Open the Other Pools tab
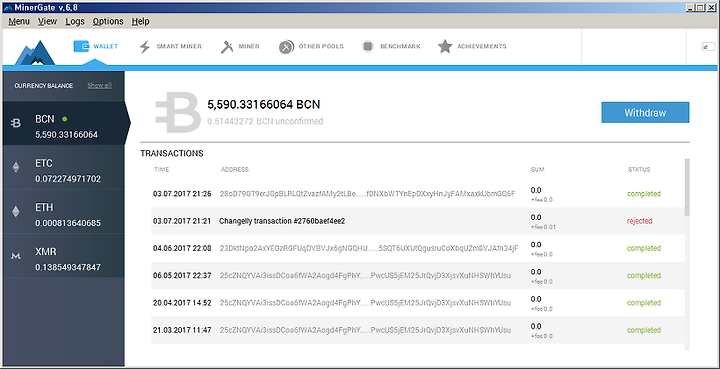The width and height of the screenshot is (720, 369). (311, 46)
